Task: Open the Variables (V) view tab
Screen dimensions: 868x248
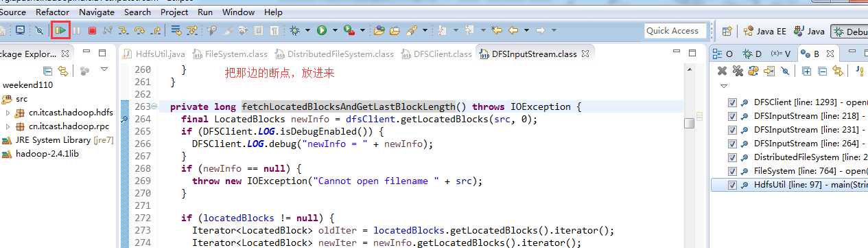Action: [781, 54]
